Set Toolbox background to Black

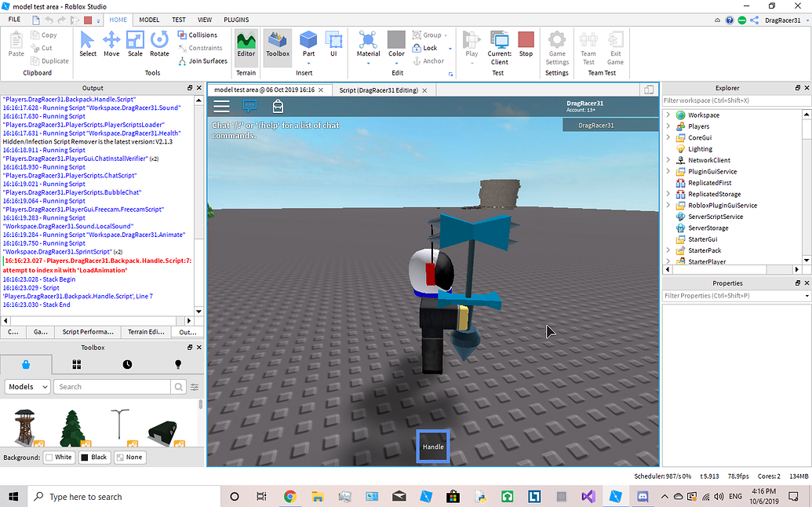[x=93, y=458]
